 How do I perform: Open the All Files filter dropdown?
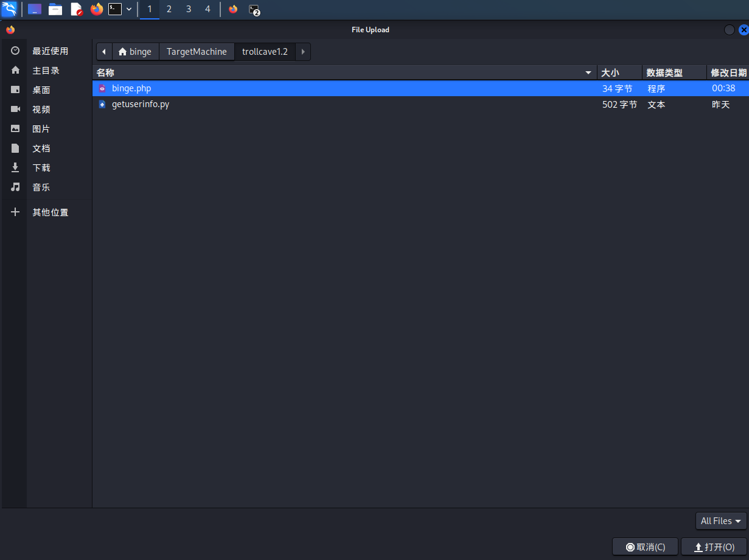click(x=721, y=521)
